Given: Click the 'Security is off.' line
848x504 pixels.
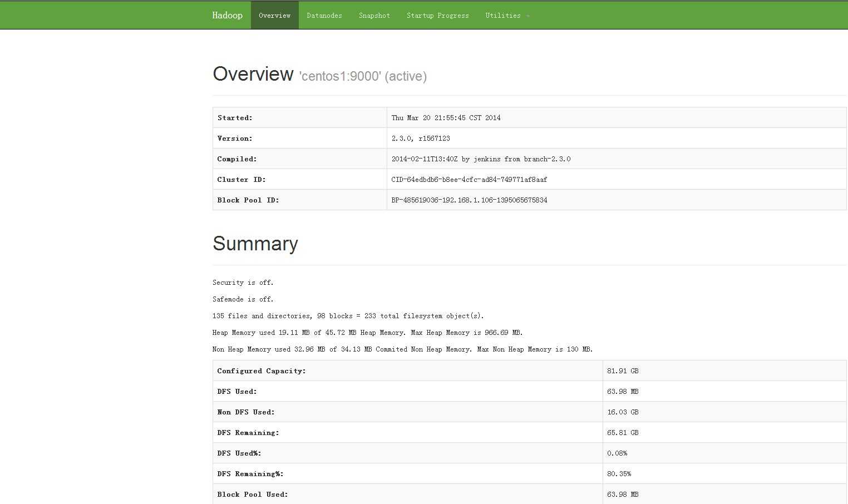Looking at the screenshot, I should pyautogui.click(x=243, y=283).
